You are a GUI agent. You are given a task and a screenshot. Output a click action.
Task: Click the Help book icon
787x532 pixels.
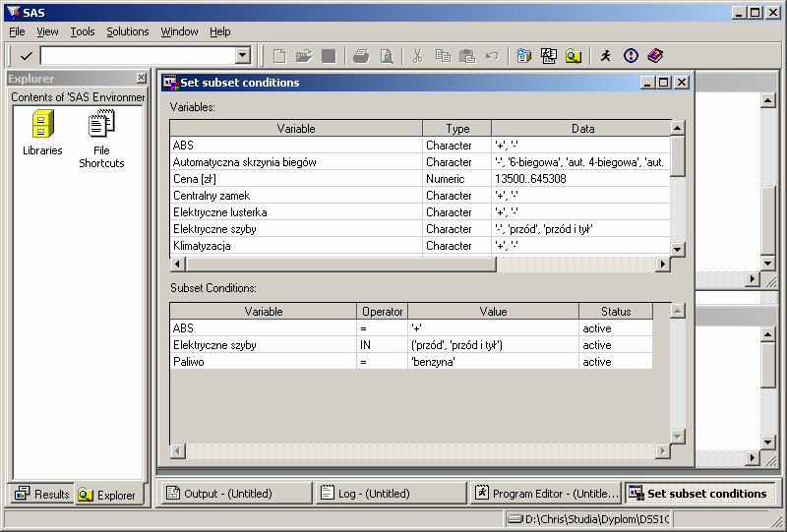pos(655,56)
